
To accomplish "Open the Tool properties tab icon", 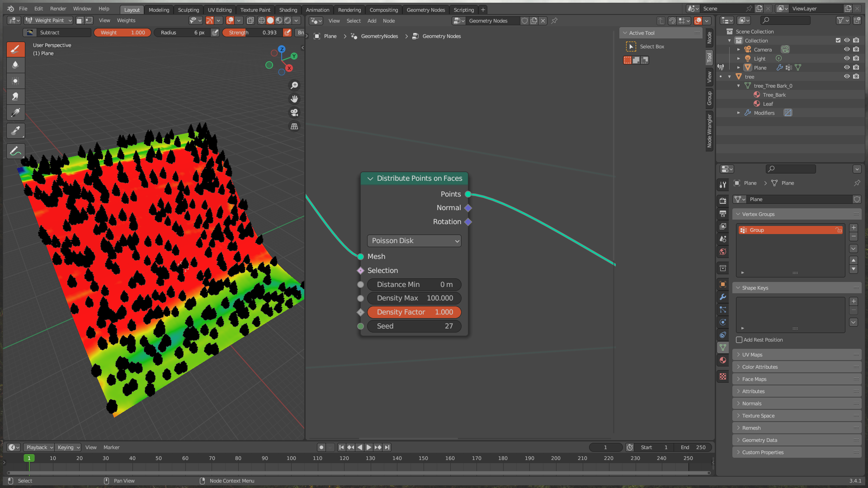I will click(723, 184).
